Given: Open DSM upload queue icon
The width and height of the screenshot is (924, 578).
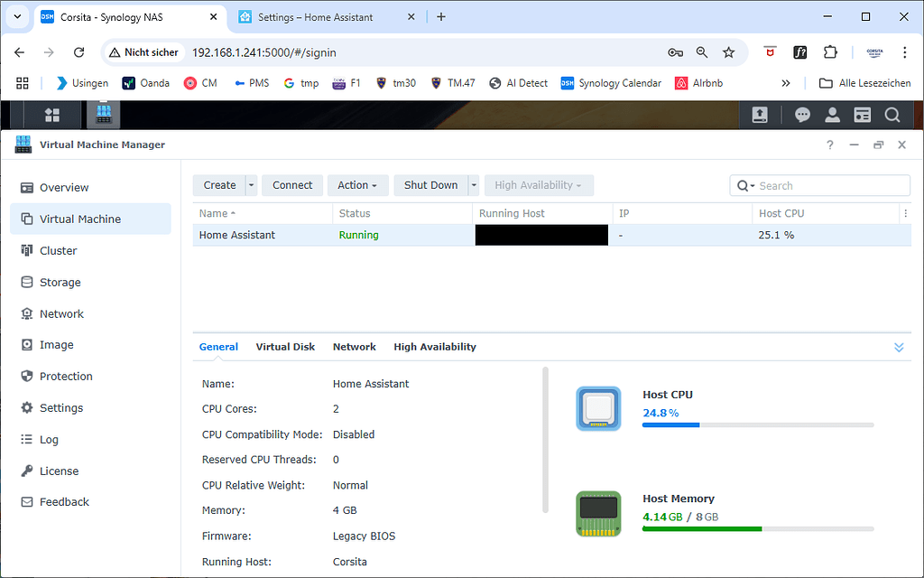Looking at the screenshot, I should coord(760,115).
